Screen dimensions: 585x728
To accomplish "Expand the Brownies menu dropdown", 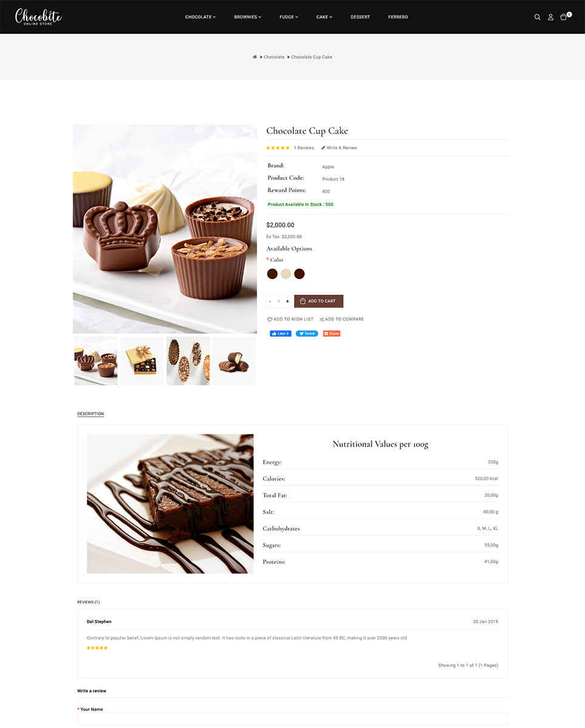I will click(247, 17).
